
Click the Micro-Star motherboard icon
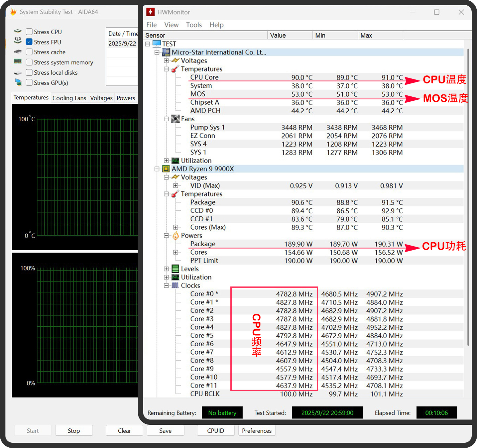[x=166, y=52]
